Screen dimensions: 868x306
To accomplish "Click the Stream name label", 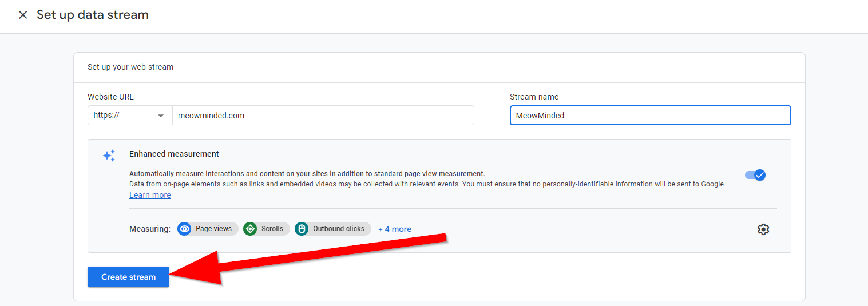I will coord(534,97).
